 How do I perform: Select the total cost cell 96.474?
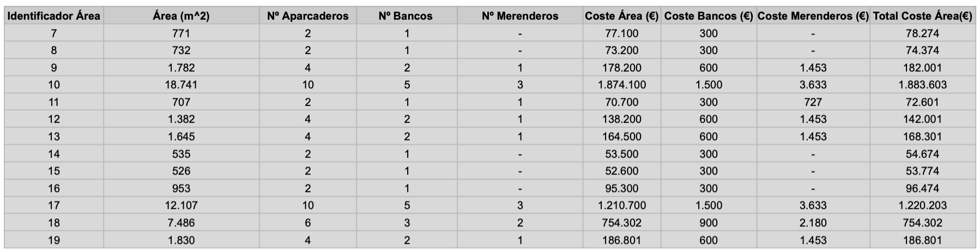922,188
